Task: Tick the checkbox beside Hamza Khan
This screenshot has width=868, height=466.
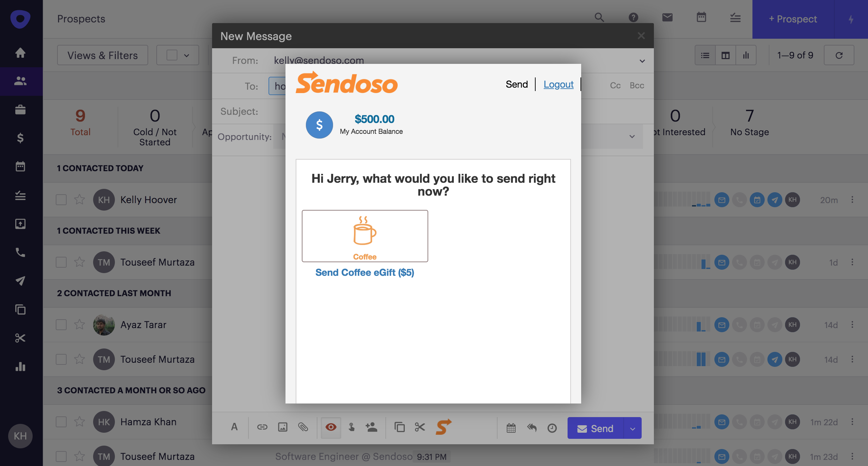Action: [x=61, y=422]
